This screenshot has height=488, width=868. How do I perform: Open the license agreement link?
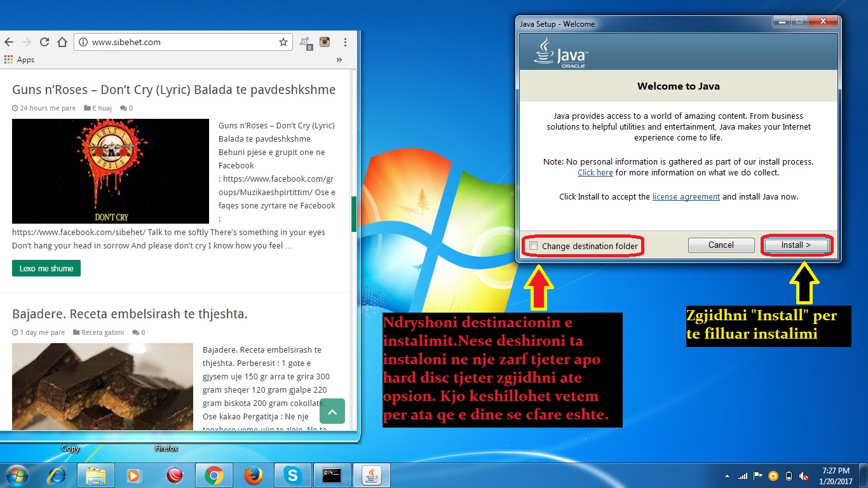pyautogui.click(x=686, y=197)
